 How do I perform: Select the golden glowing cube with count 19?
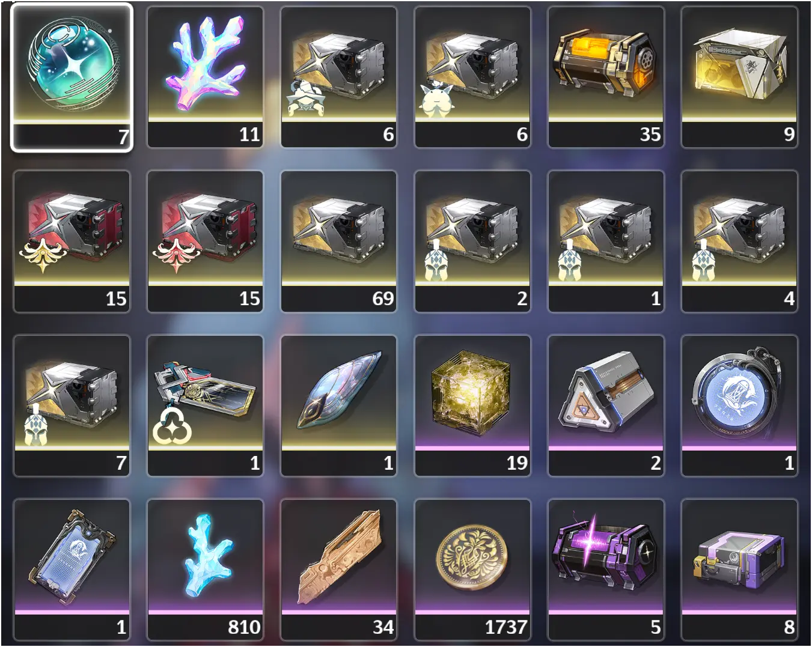(472, 406)
